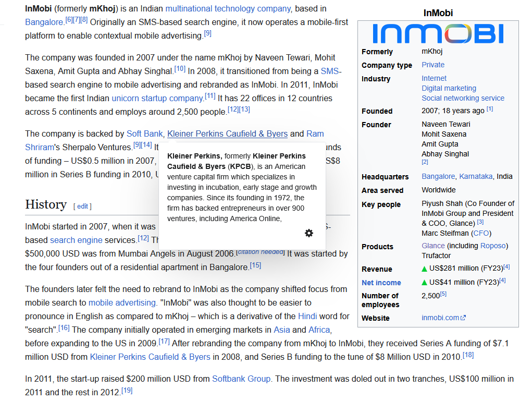This screenshot has width=532, height=401.
Task: Click reference [8] after Bangalore in intro
Action: pos(84,20)
